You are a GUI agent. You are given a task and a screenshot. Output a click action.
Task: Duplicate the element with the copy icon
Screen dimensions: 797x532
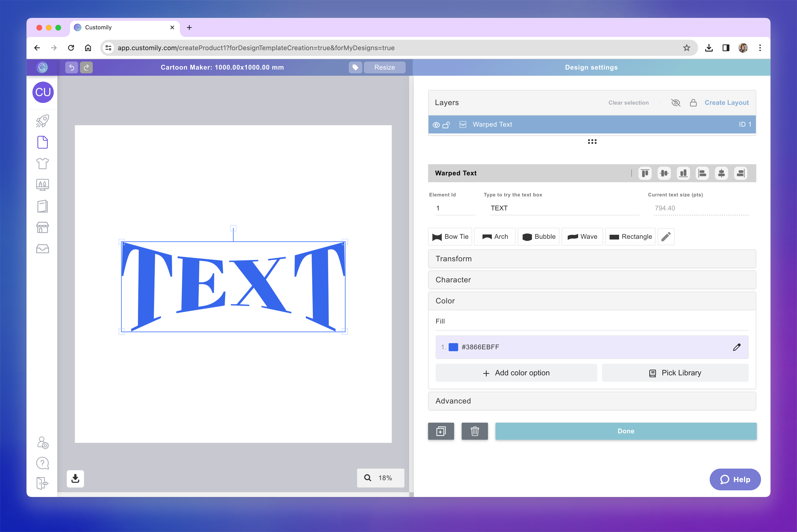(x=441, y=431)
